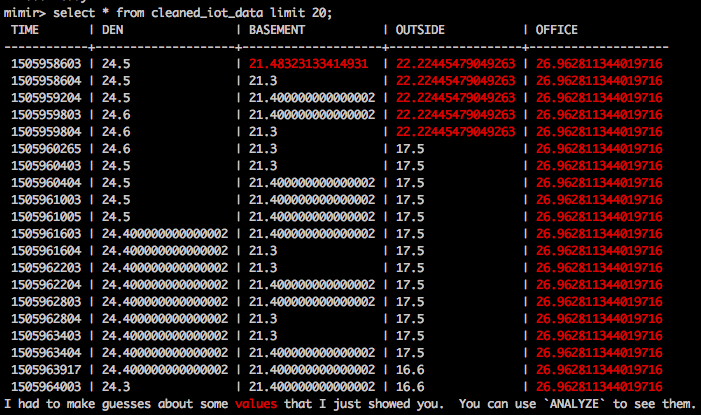701x415 pixels.
Task: Click the DEN column header
Action: (x=112, y=30)
